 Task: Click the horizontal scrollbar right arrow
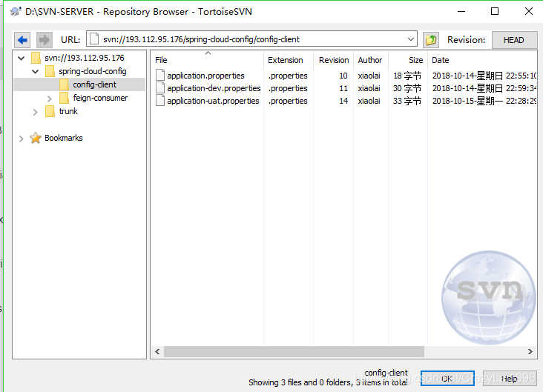tap(530, 351)
